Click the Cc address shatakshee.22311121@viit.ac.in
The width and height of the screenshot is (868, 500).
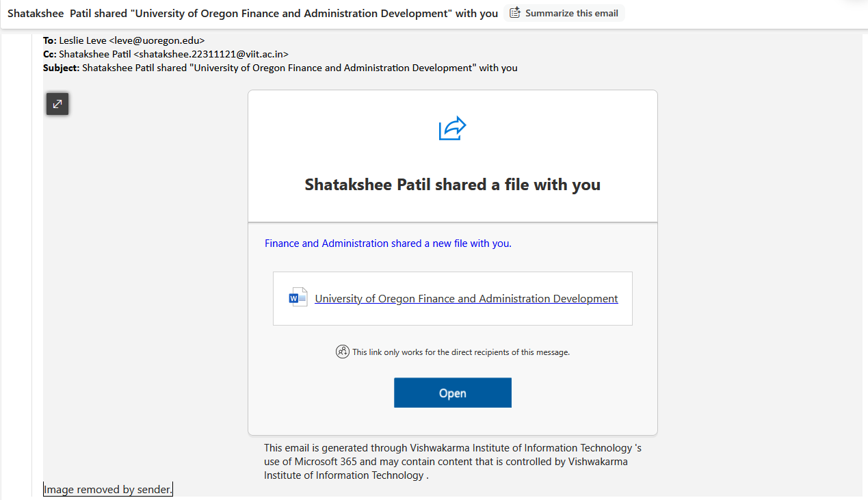pyautogui.click(x=211, y=53)
